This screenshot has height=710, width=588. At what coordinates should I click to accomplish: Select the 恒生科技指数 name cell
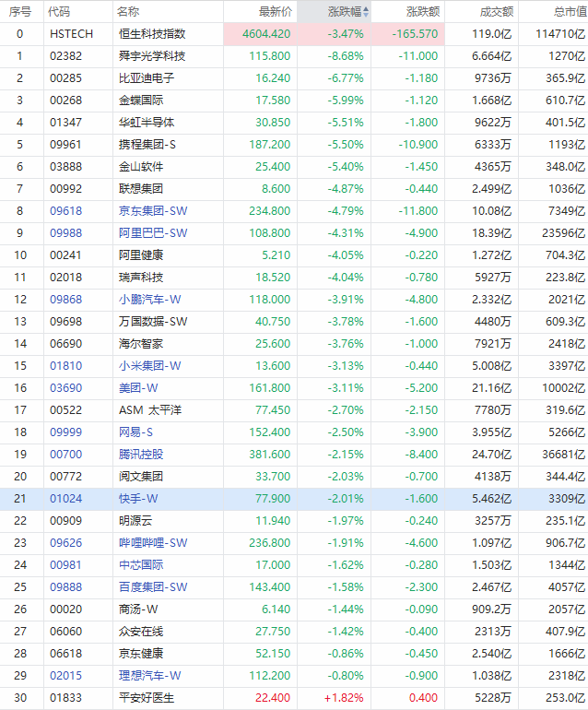click(x=168, y=34)
